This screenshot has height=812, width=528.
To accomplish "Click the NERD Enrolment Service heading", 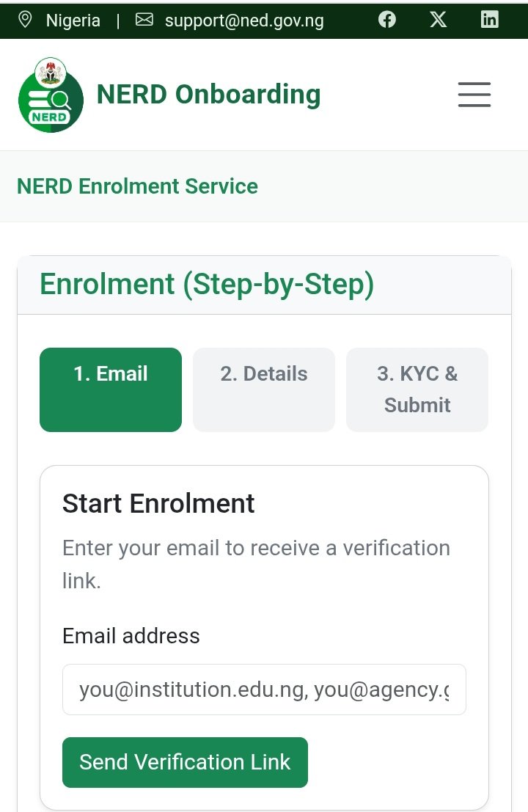I will (x=137, y=186).
